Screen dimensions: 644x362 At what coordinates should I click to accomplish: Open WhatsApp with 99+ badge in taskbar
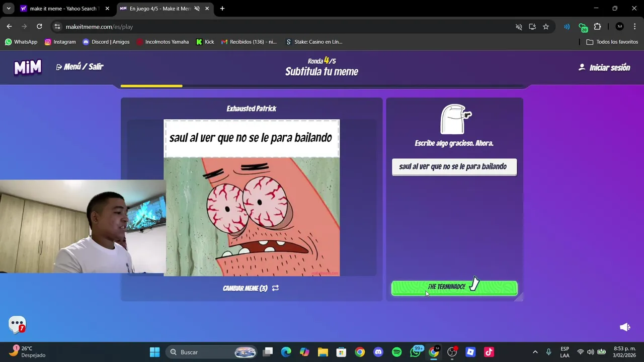[x=416, y=351]
